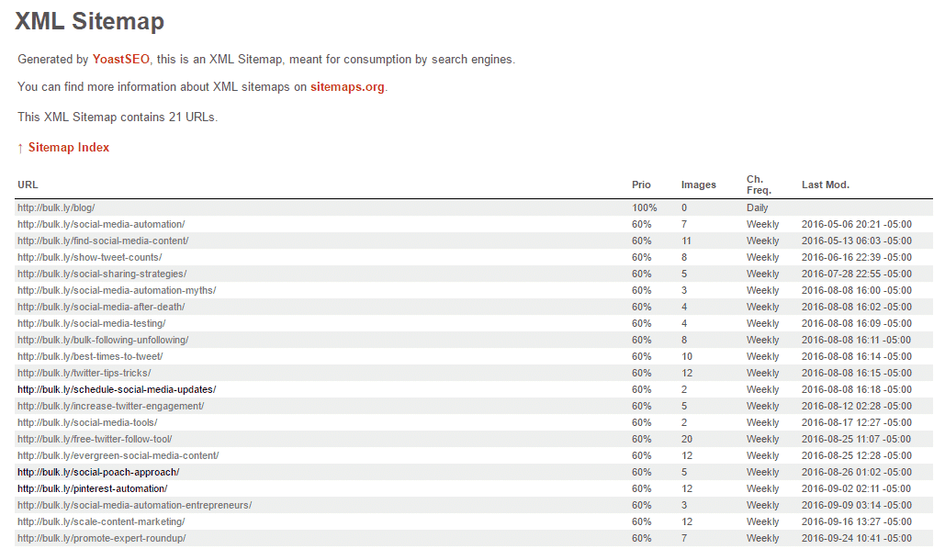Open the best-times-to-tweet URL
Screen dimensions: 945x560
[90, 356]
